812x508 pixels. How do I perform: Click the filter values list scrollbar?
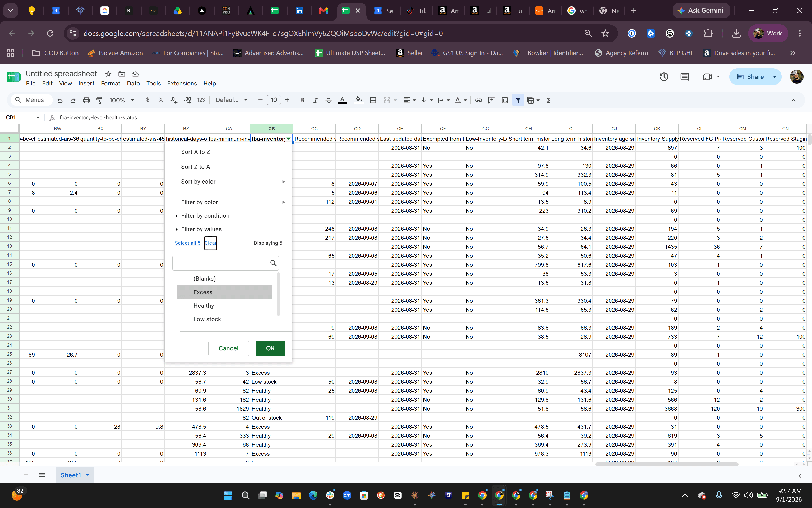click(278, 294)
